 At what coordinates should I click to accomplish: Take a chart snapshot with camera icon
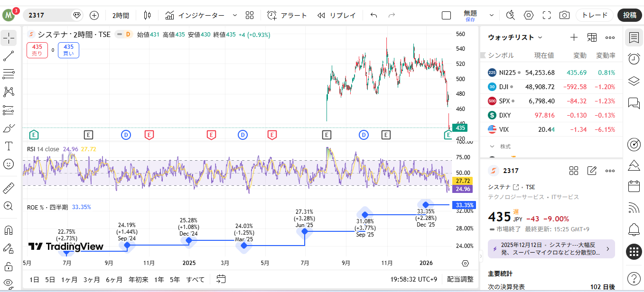tap(564, 15)
